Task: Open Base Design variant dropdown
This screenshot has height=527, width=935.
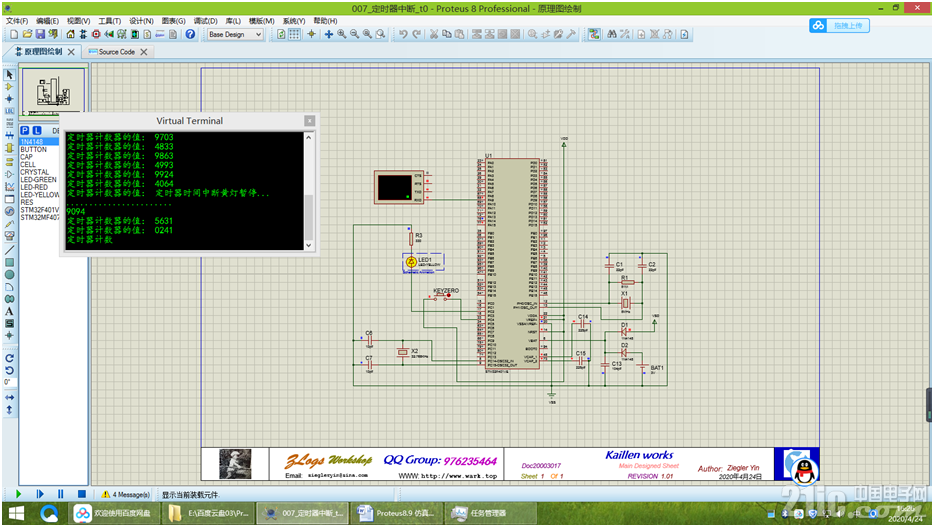Action: (x=235, y=35)
